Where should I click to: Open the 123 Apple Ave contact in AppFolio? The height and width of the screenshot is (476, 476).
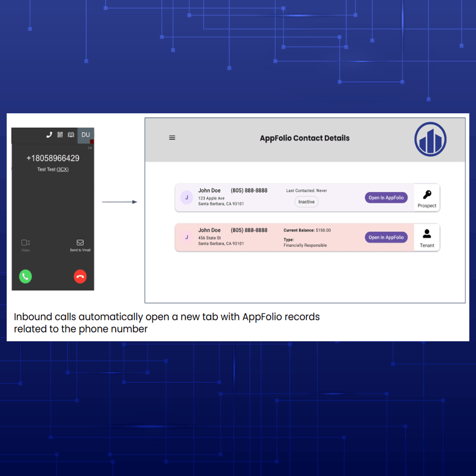point(386,198)
